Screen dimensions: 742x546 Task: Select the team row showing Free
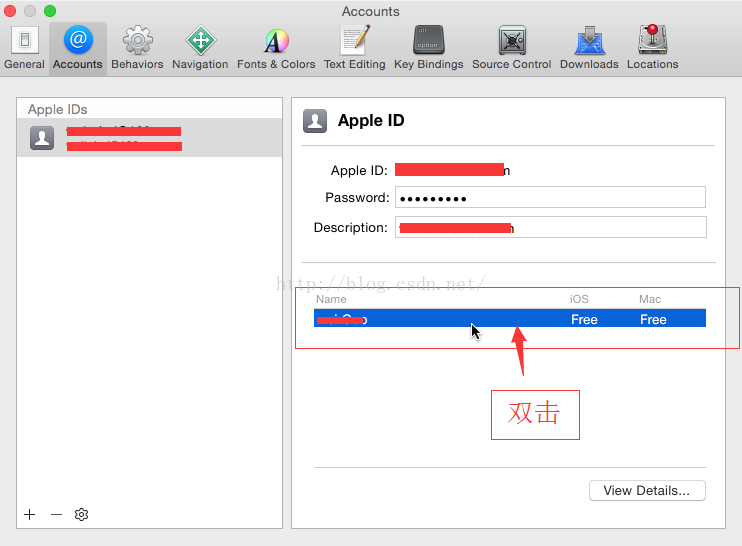pyautogui.click(x=510, y=318)
